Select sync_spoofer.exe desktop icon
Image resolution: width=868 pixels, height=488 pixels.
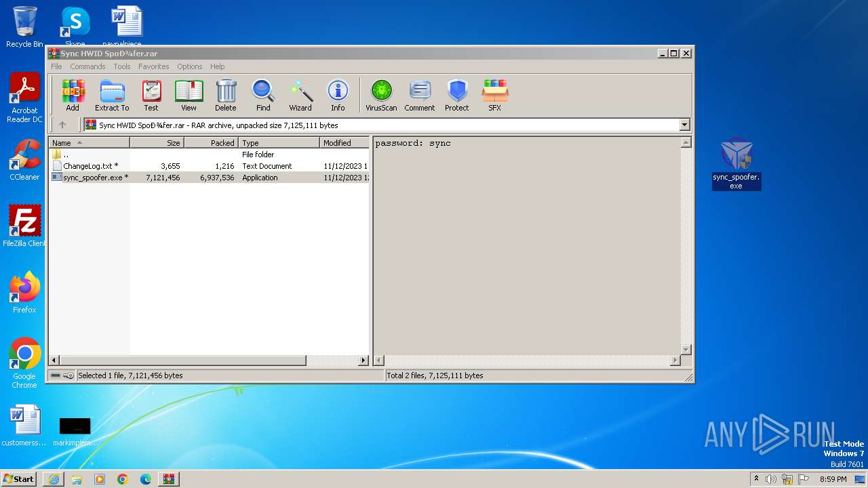736,164
